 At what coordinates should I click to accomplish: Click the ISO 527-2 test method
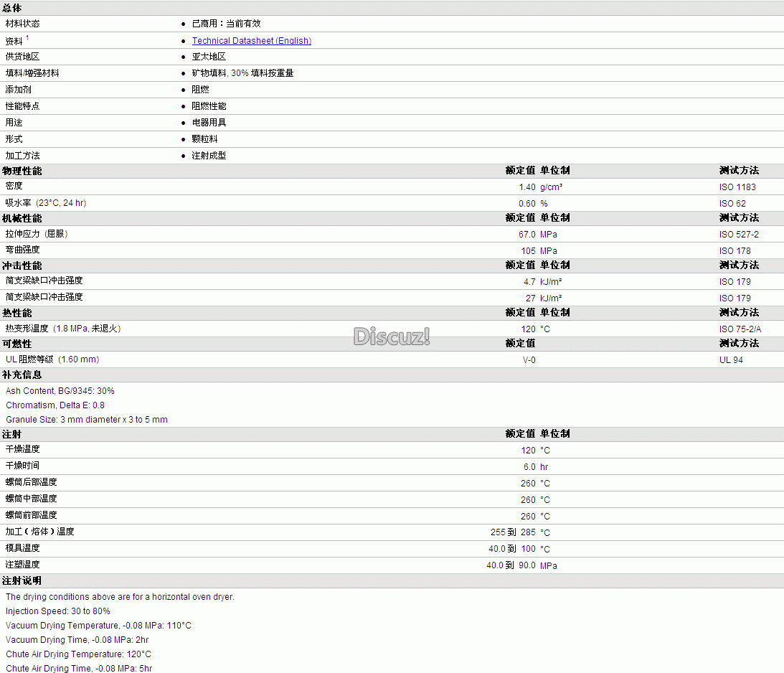pyautogui.click(x=739, y=235)
